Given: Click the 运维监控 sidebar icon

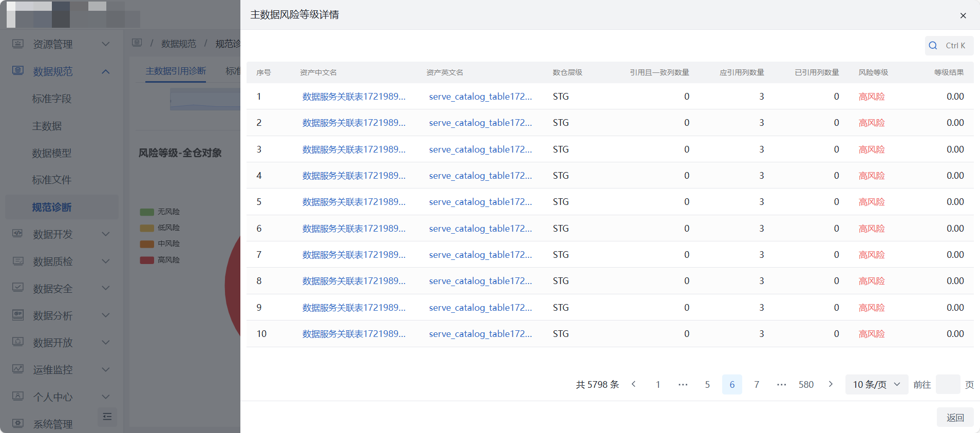Looking at the screenshot, I should (x=18, y=369).
